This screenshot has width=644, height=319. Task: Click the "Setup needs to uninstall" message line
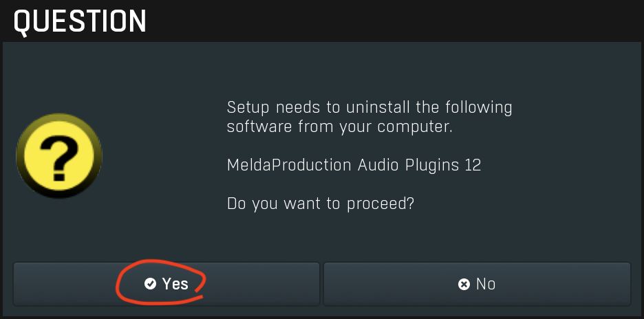point(369,108)
